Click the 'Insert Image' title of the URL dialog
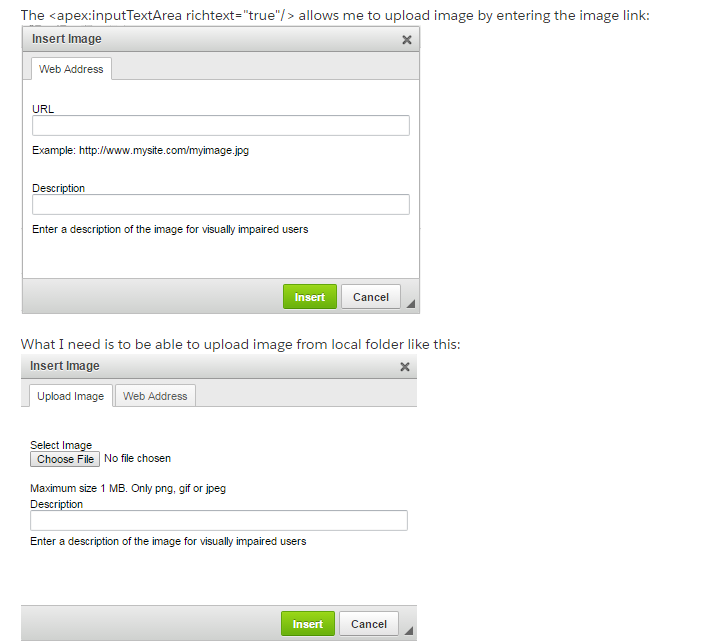The height and width of the screenshot is (641, 727). [66, 39]
